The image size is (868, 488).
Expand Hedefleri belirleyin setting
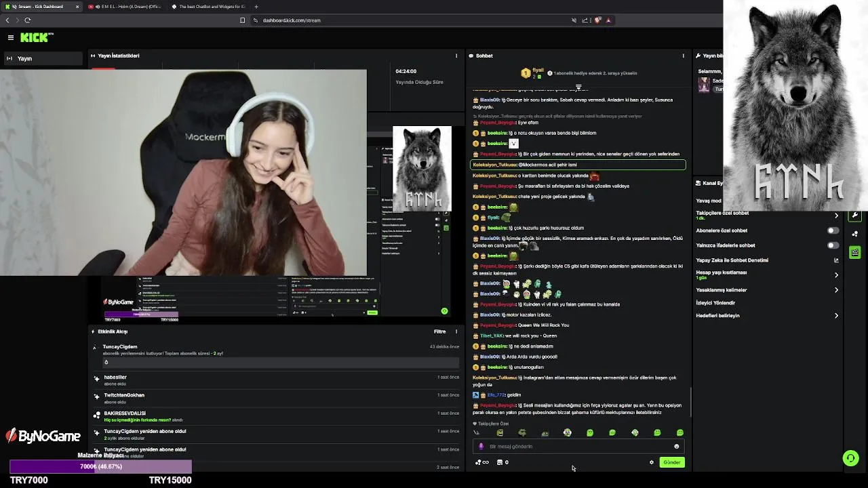click(768, 316)
